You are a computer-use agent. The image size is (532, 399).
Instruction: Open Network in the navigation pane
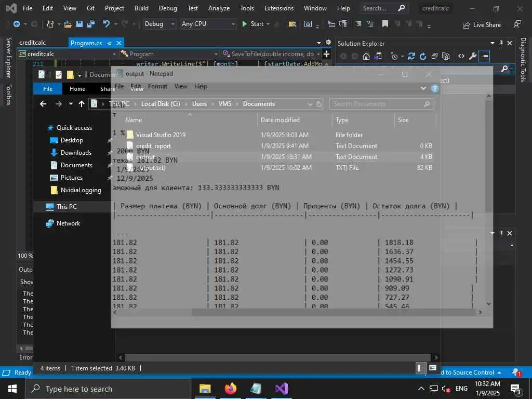pyautogui.click(x=68, y=223)
